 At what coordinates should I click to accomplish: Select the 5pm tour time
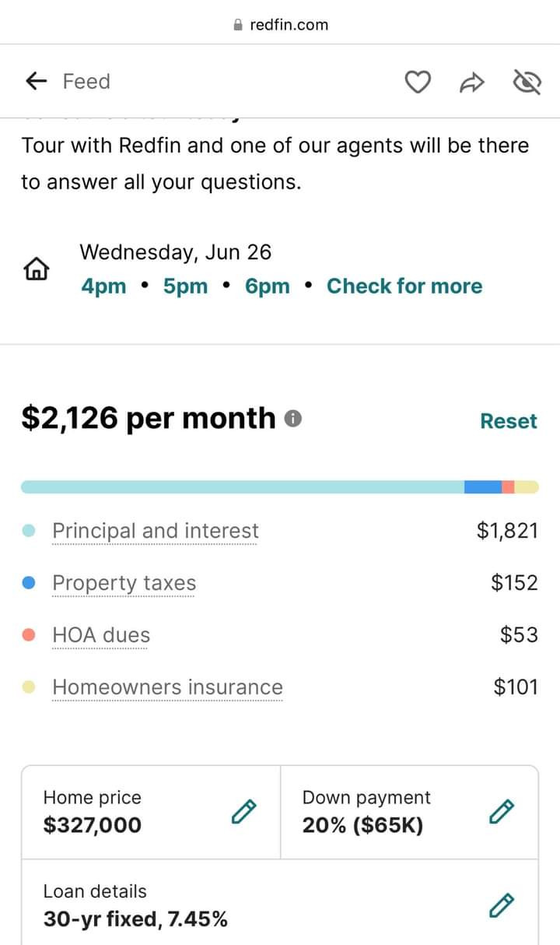click(185, 286)
